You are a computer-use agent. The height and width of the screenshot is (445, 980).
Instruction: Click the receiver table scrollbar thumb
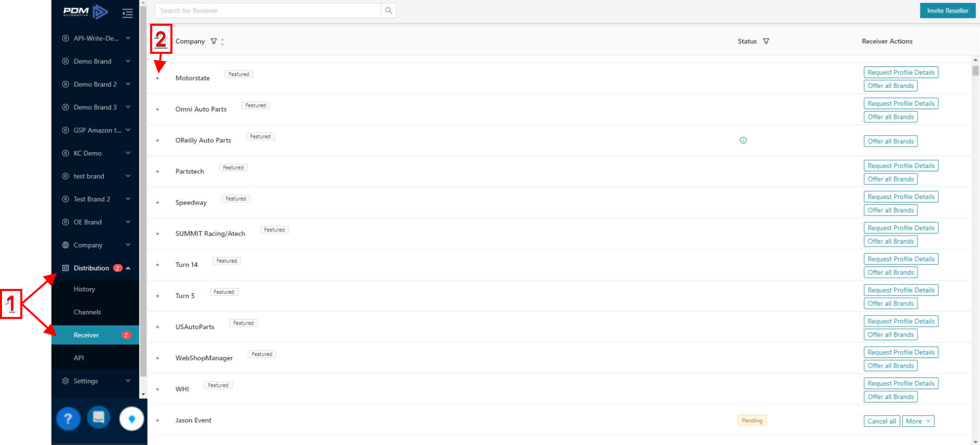coord(976,70)
